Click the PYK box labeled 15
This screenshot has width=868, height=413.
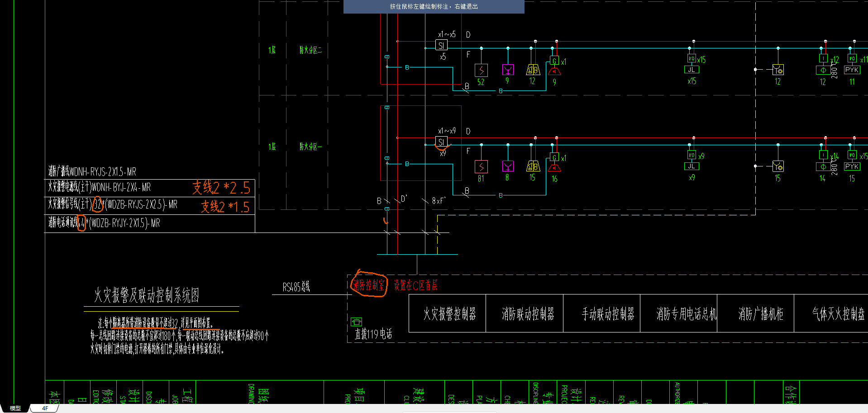pos(852,166)
